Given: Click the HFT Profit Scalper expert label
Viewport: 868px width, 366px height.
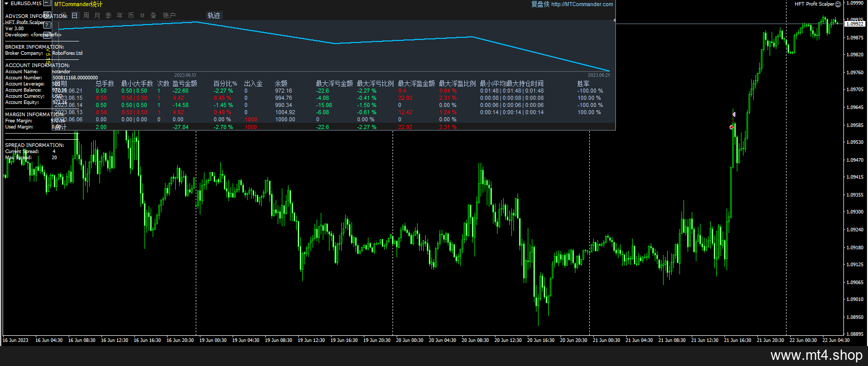Looking at the screenshot, I should [814, 4].
